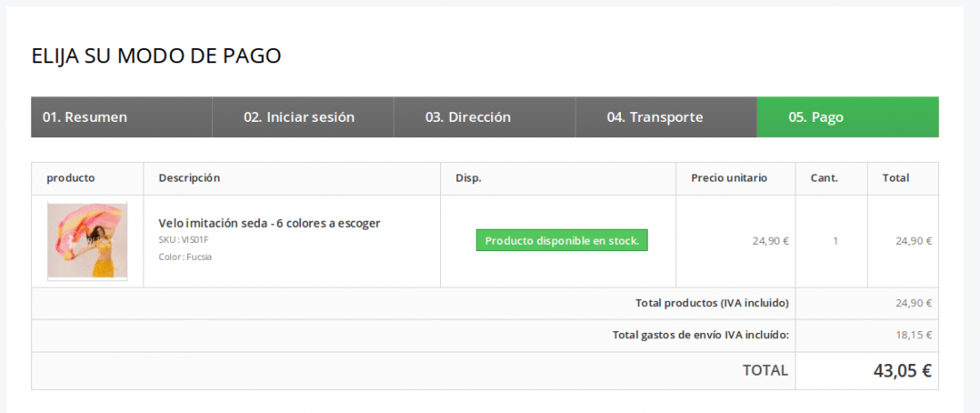Select the 03. Dirección step

coord(485,117)
